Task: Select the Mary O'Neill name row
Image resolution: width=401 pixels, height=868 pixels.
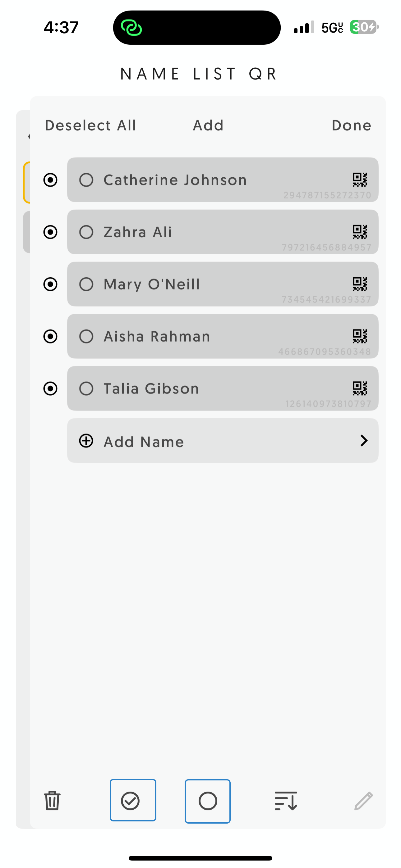Action: 223,284
